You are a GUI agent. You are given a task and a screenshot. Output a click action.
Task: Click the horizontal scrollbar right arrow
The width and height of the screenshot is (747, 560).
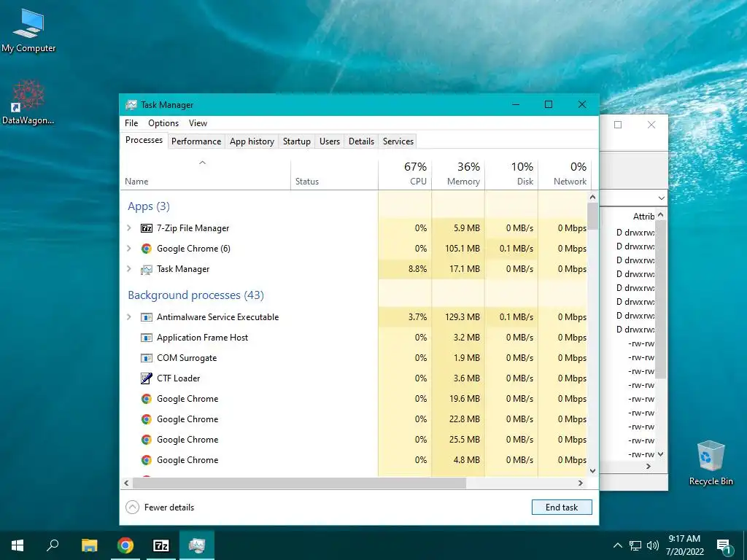click(x=580, y=483)
